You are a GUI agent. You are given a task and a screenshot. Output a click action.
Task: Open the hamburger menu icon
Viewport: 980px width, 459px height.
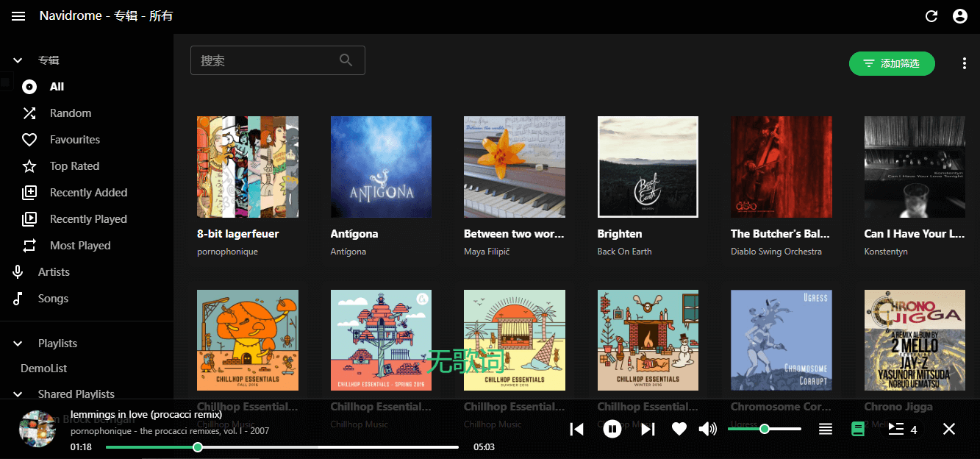click(18, 16)
